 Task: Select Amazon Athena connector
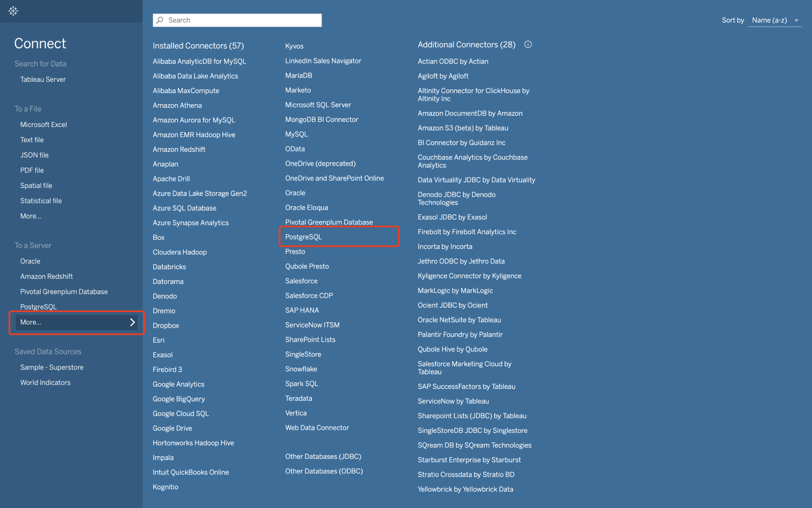pos(177,105)
